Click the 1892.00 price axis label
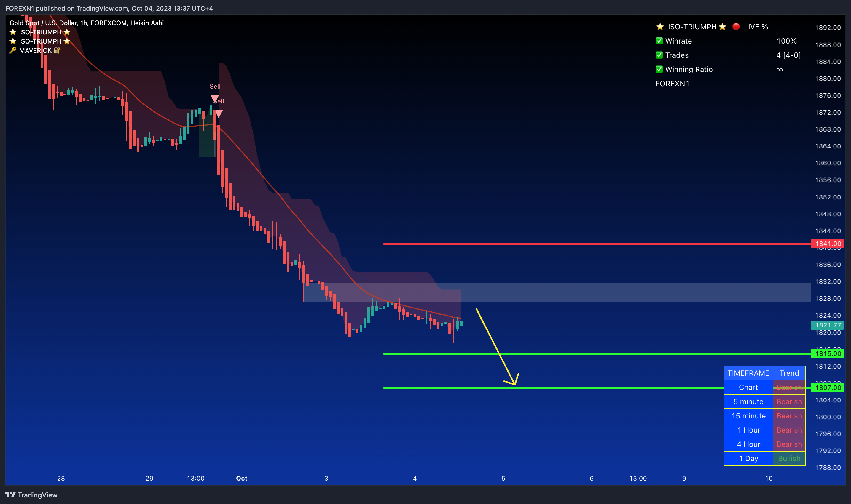Image resolution: width=851 pixels, height=504 pixels. pos(828,28)
